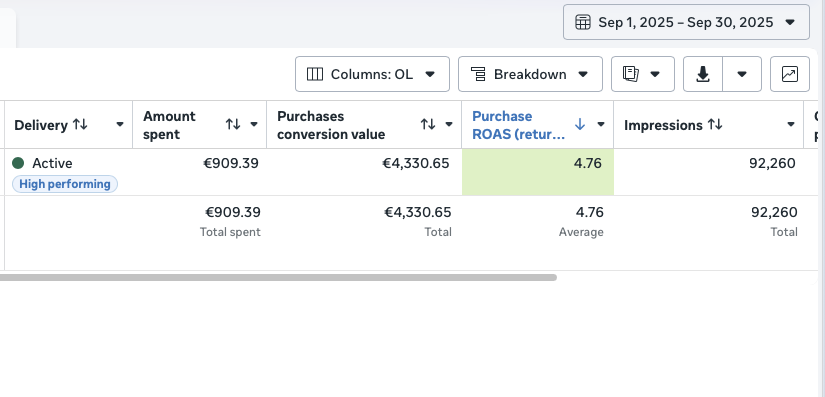Click the calendar icon beside date range
Image resolution: width=825 pixels, height=397 pixels.
pos(582,22)
